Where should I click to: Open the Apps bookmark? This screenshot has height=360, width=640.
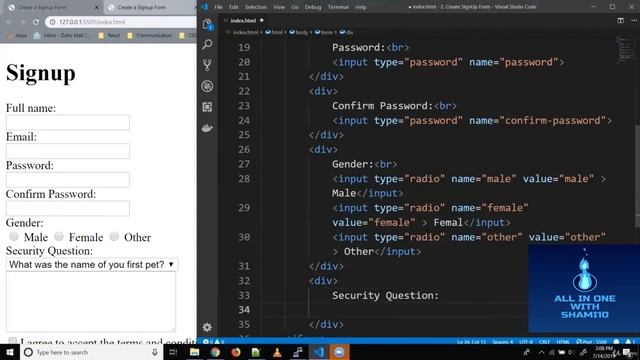(17, 36)
